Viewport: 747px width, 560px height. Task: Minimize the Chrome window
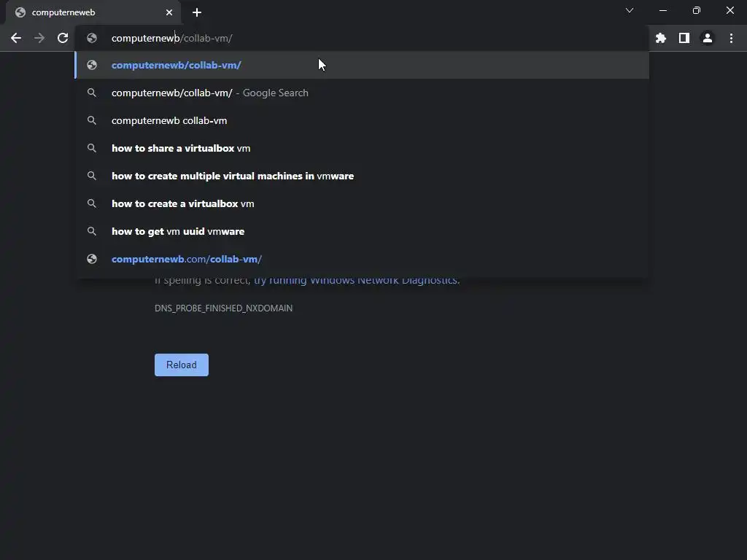663,10
